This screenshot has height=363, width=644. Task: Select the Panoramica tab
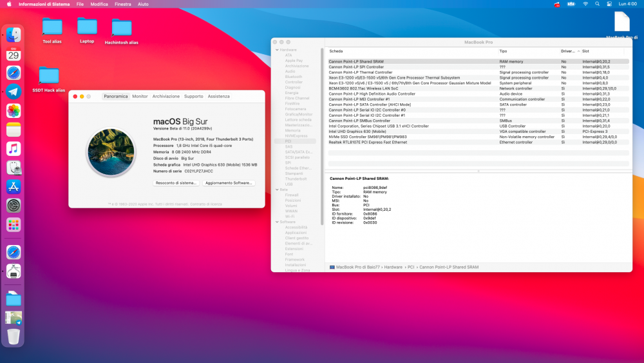coord(115,96)
